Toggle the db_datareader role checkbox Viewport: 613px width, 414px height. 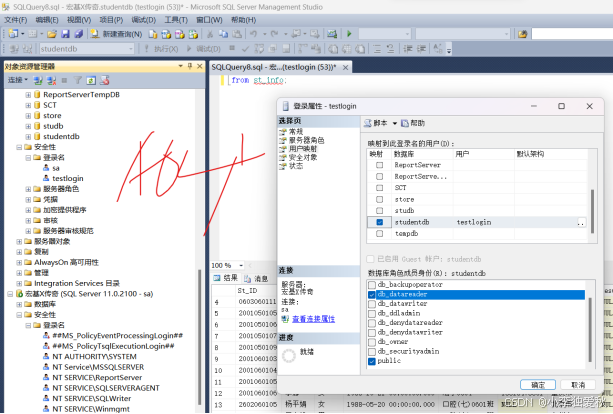click(372, 294)
